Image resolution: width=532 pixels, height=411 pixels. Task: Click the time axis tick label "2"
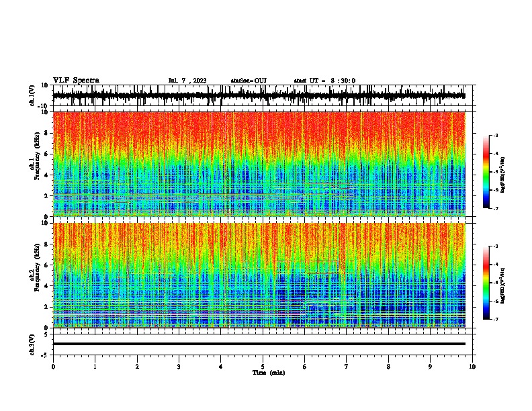137,367
